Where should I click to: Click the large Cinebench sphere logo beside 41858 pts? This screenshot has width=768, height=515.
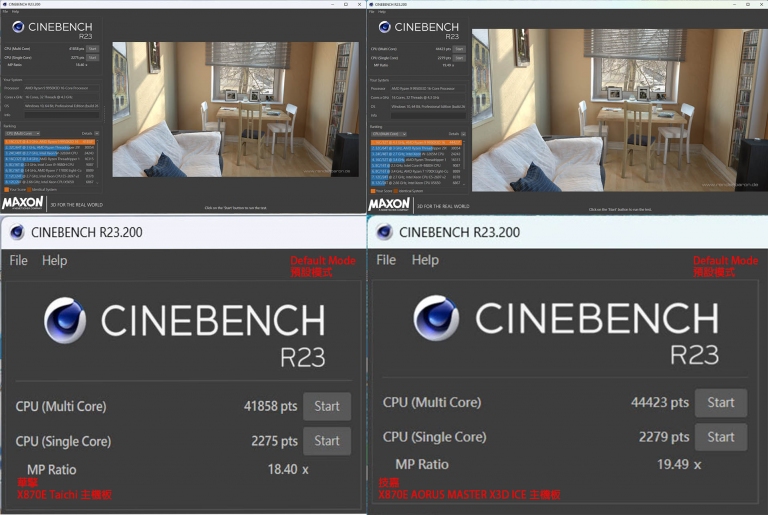click(x=65, y=321)
